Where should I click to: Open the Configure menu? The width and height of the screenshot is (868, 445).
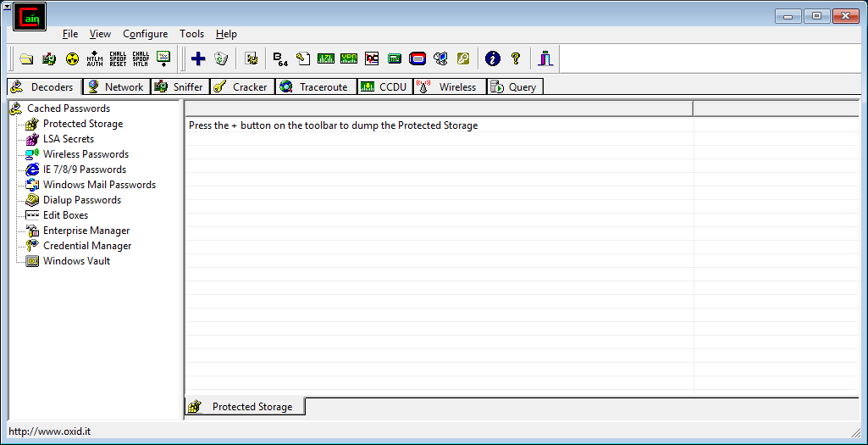(145, 34)
